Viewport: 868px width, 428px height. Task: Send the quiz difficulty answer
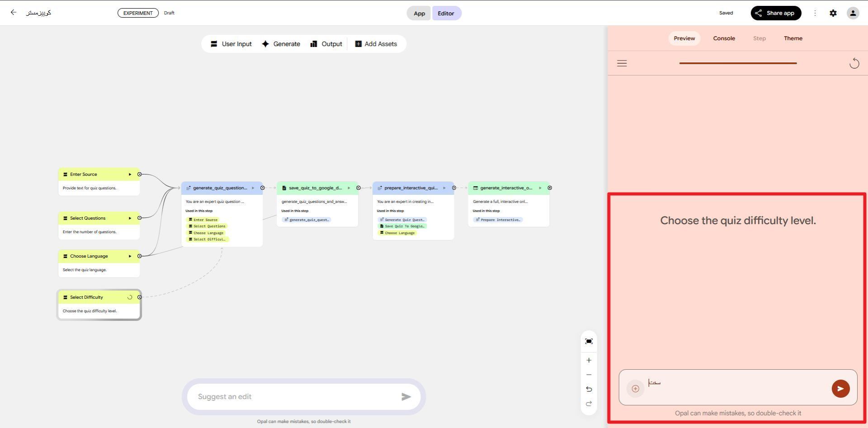840,389
